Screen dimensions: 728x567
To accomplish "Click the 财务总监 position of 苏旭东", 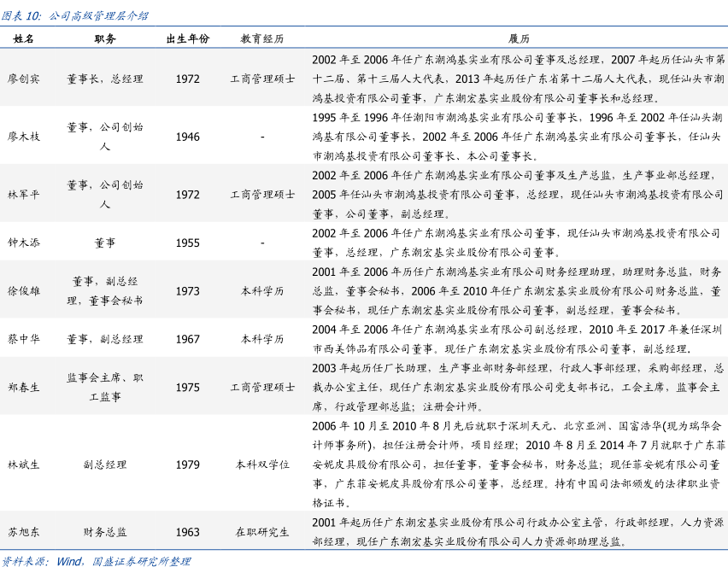I will click(105, 532).
